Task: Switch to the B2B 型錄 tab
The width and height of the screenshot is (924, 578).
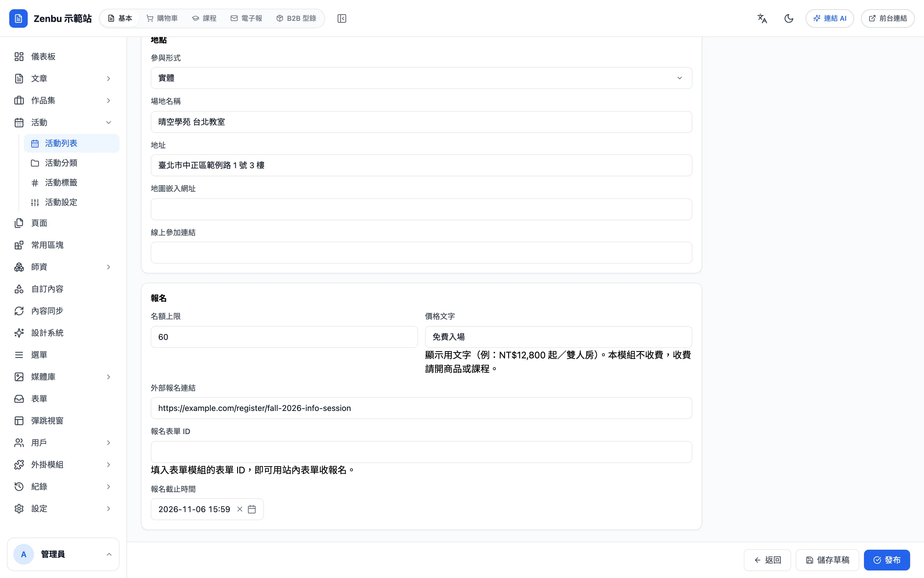Action: pyautogui.click(x=296, y=18)
